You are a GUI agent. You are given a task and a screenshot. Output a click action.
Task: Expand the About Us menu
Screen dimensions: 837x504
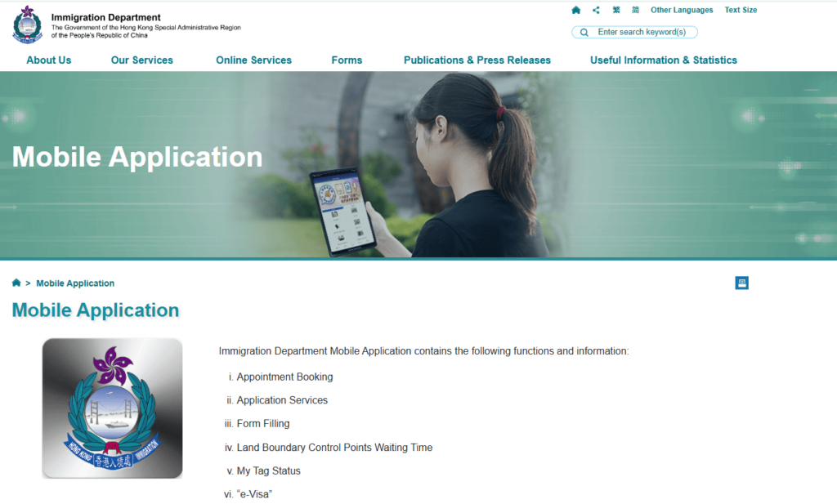[x=48, y=60]
